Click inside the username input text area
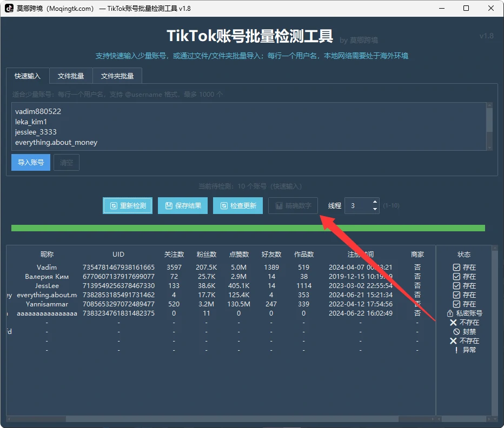The height and width of the screenshot is (428, 504). (249, 126)
